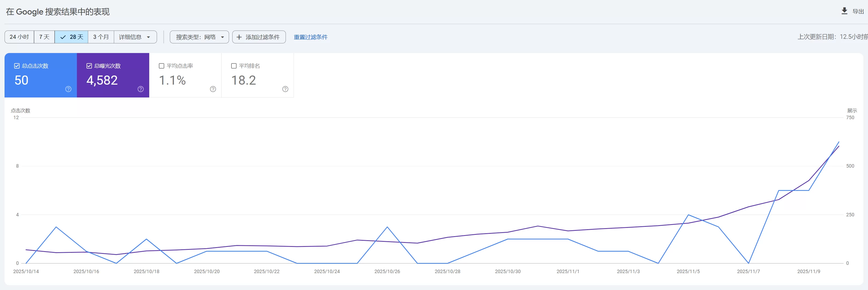Select the 7 天 time range
Screen dimensions: 868x290
pos(44,37)
